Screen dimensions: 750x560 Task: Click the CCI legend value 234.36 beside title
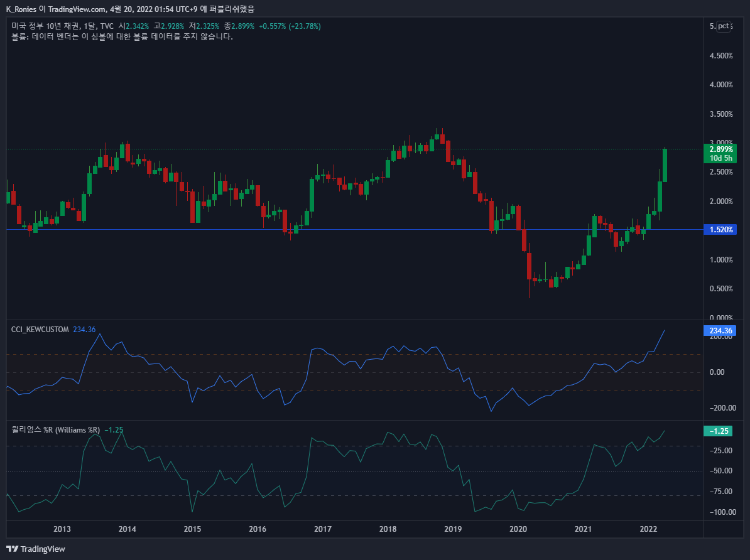84,330
